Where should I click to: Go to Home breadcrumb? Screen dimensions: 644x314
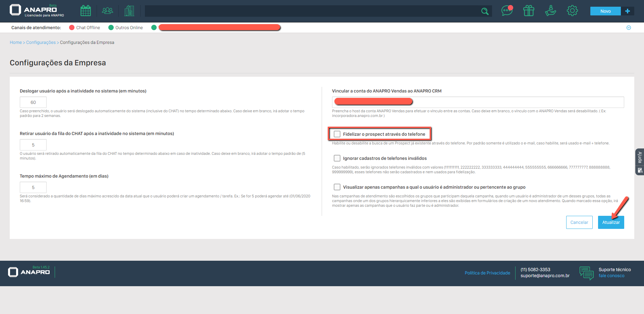(x=15, y=43)
